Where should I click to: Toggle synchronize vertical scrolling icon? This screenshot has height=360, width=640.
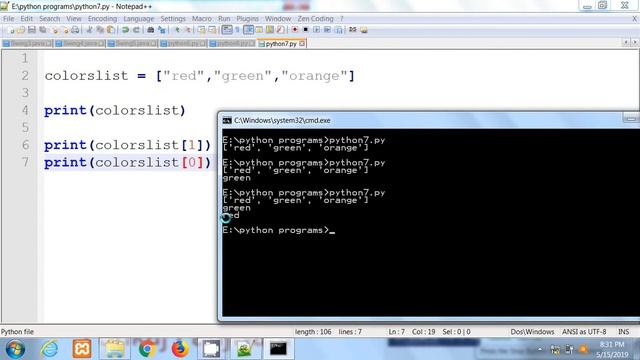pos(201,30)
